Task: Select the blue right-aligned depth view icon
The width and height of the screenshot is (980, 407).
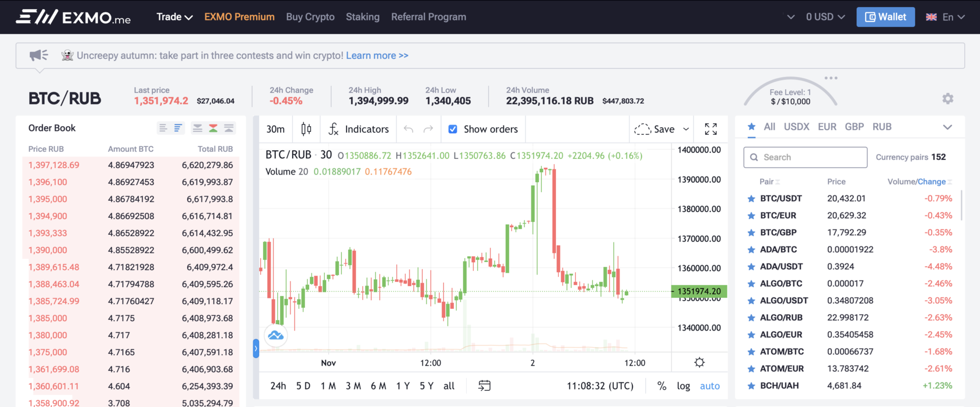Action: click(x=178, y=128)
